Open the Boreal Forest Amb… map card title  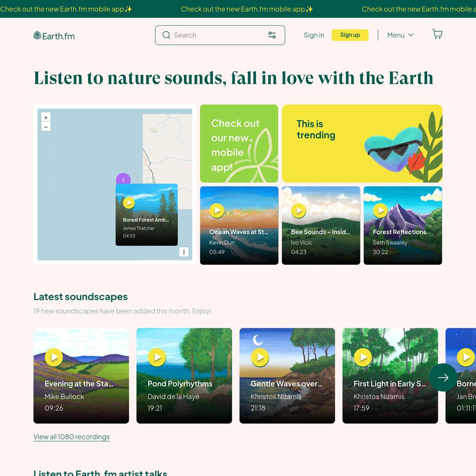tap(146, 220)
